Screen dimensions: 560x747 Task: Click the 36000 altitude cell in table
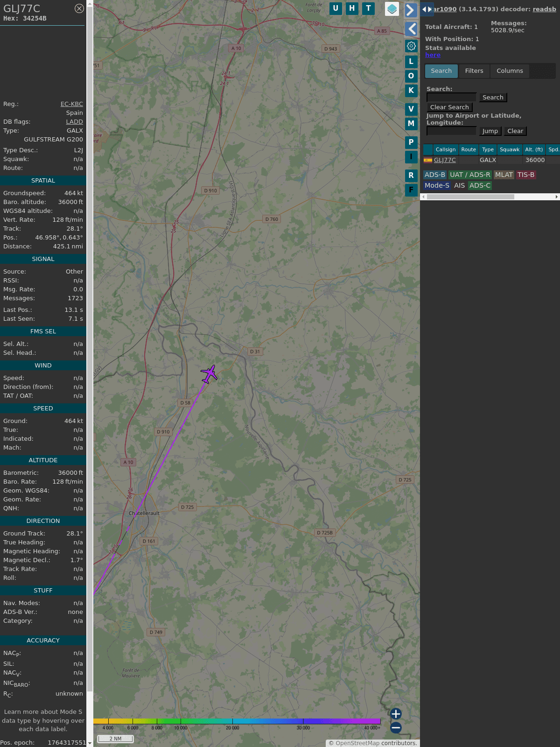535,160
